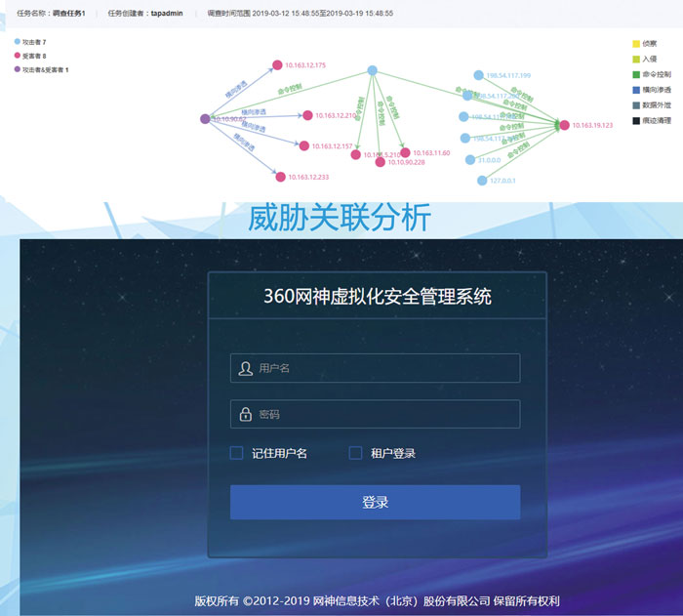Viewport: 683px width, 616px height.
Task: Select attacker node 127.0.0.1
Action: pos(482,180)
